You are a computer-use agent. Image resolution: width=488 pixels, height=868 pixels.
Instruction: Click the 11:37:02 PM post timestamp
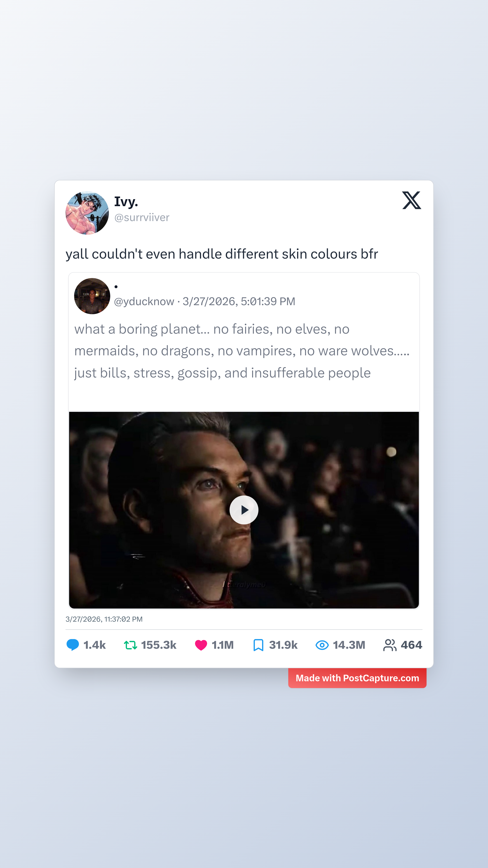[104, 619]
